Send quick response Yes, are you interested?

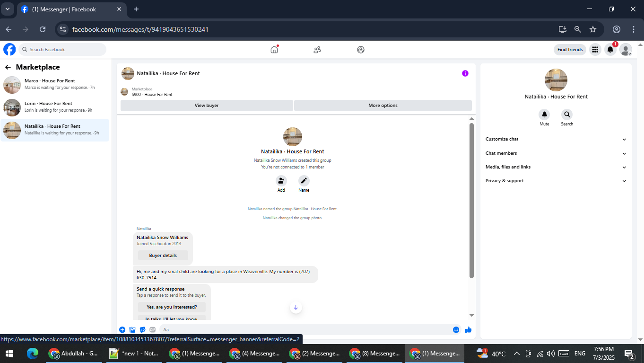[x=172, y=307]
